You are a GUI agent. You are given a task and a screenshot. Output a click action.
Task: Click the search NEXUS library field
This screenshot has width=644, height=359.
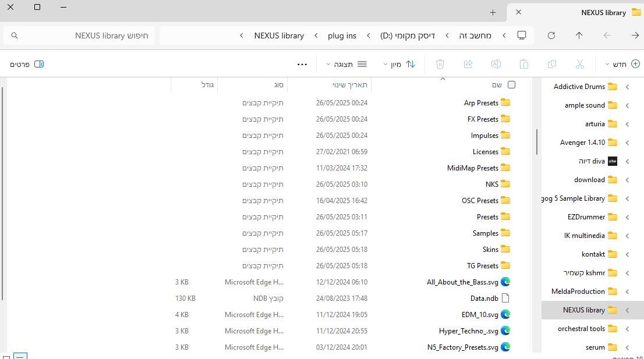79,35
